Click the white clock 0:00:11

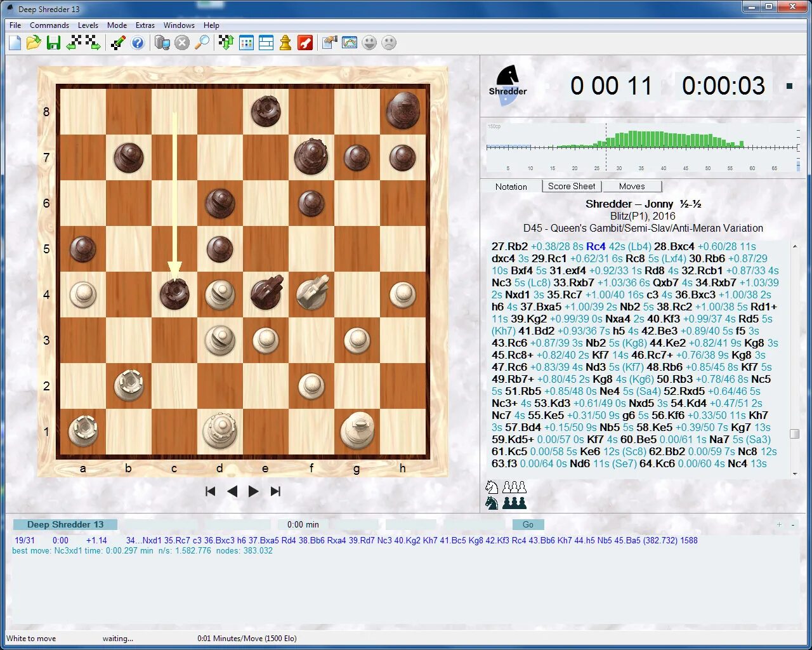[x=611, y=86]
